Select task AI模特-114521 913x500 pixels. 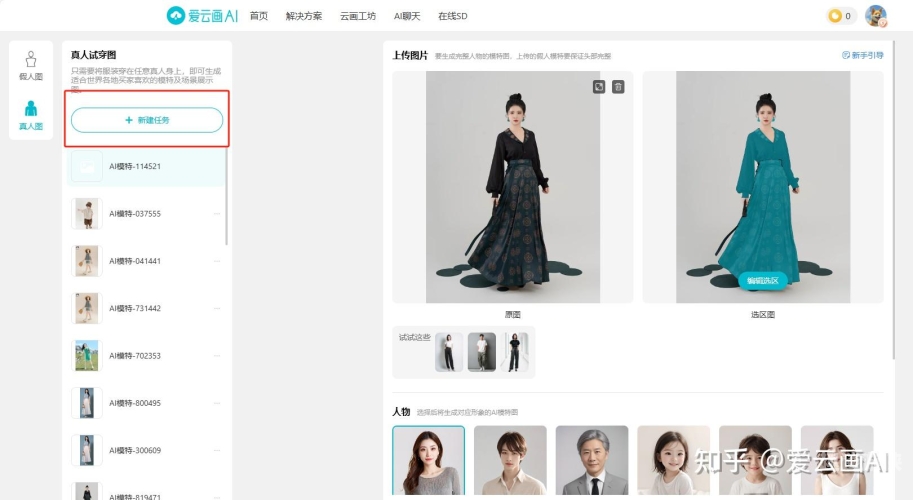point(146,166)
